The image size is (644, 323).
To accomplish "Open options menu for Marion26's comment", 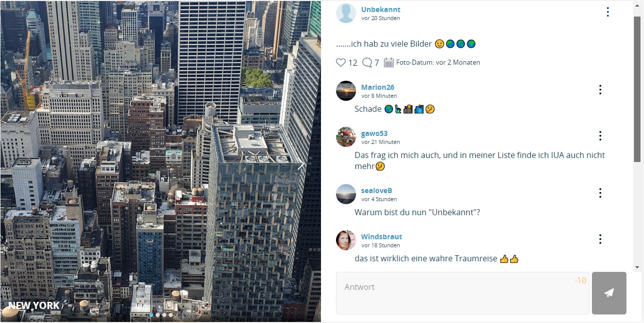I will [x=600, y=90].
